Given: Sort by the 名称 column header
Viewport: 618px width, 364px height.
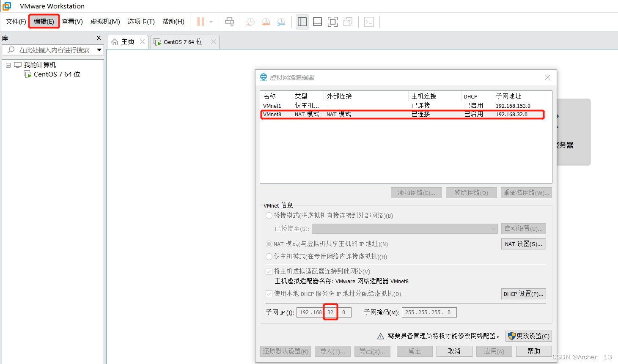Looking at the screenshot, I should point(276,96).
